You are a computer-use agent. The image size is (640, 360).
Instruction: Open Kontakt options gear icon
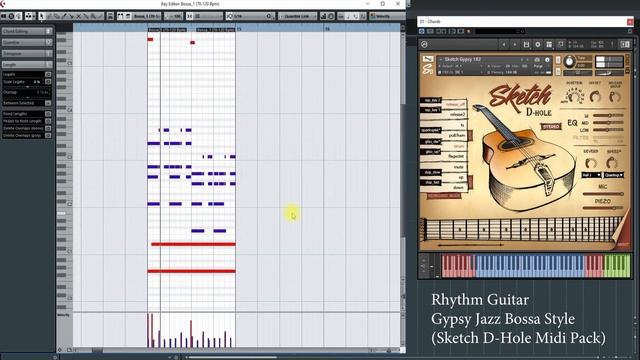[538, 44]
